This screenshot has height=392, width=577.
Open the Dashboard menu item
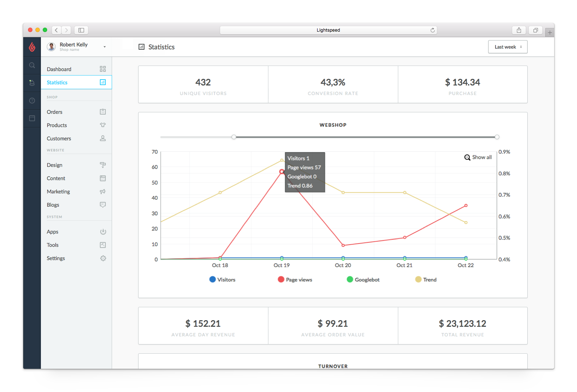click(x=59, y=69)
